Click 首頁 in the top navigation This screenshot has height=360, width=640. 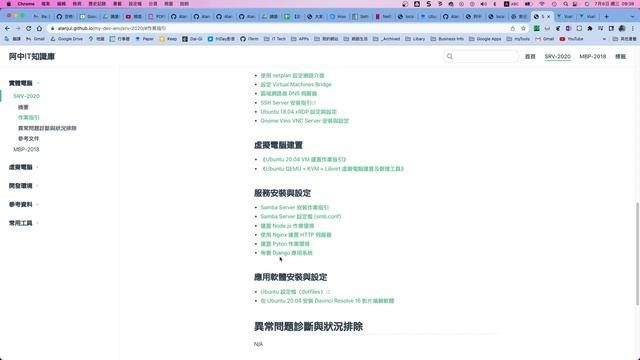click(530, 56)
